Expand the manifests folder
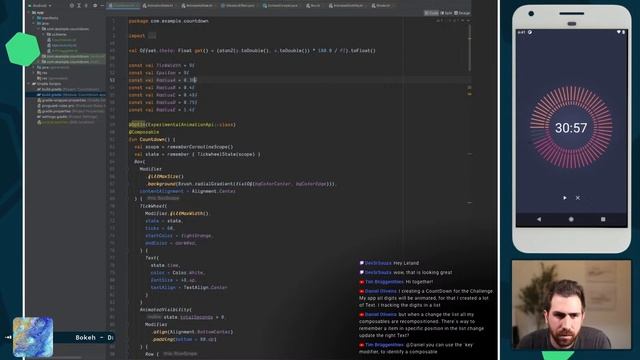 click(x=34, y=18)
